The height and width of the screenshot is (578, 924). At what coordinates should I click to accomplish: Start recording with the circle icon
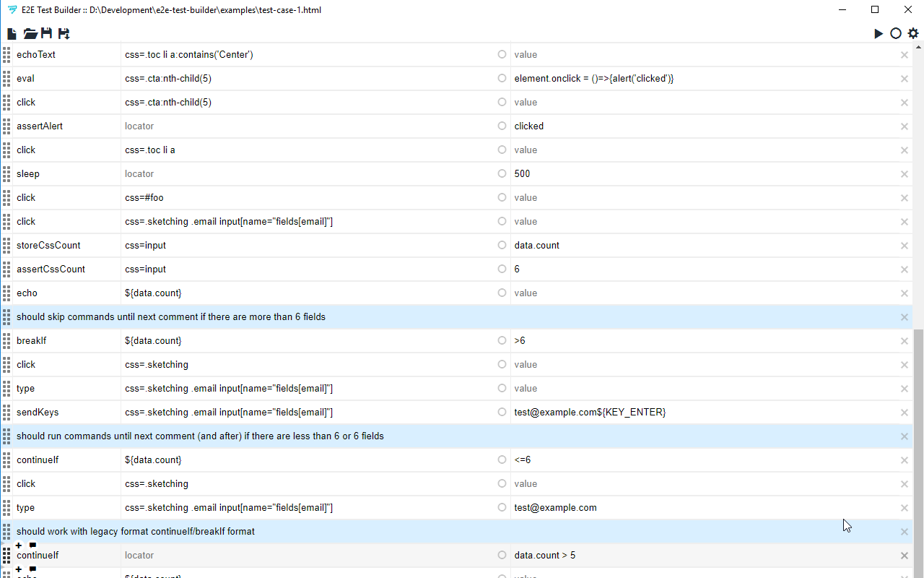click(x=896, y=33)
